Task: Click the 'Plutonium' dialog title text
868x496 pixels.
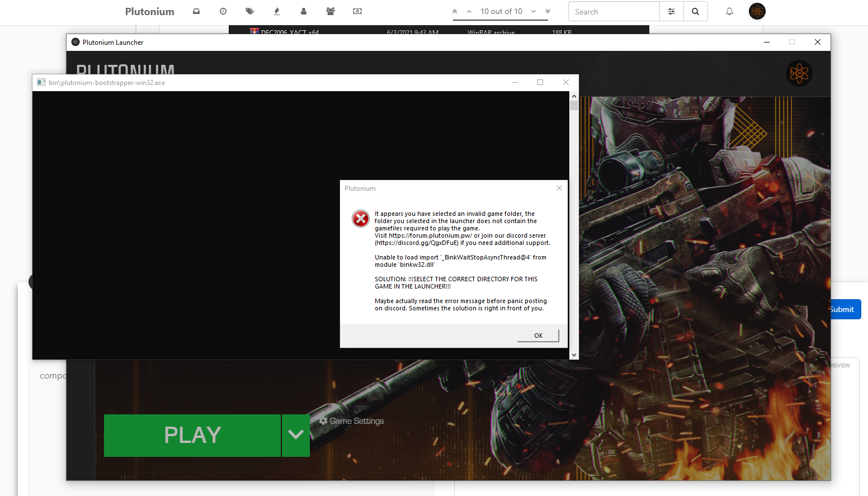Action: [x=360, y=188]
